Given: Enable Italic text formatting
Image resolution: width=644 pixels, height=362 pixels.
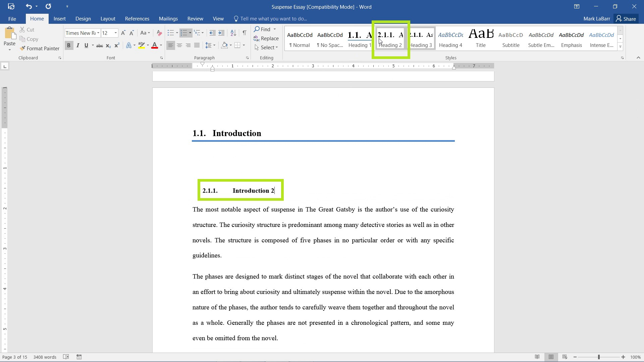Looking at the screenshot, I should [77, 46].
